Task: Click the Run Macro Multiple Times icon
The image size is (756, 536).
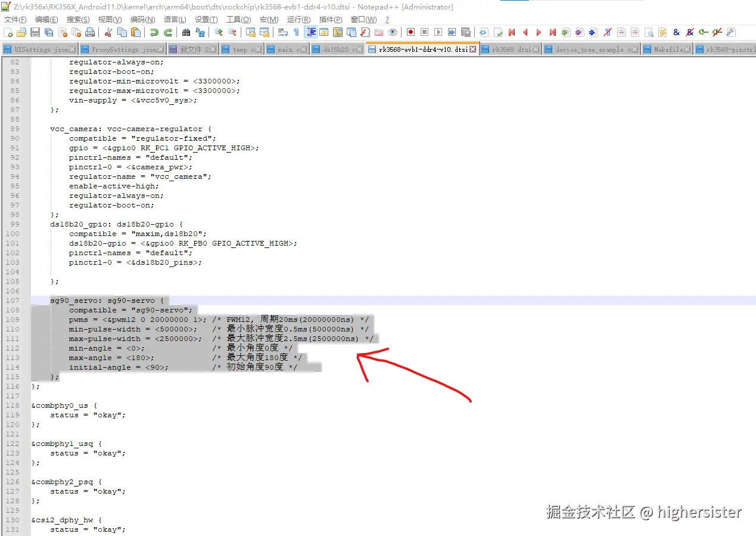Action: 452,32
